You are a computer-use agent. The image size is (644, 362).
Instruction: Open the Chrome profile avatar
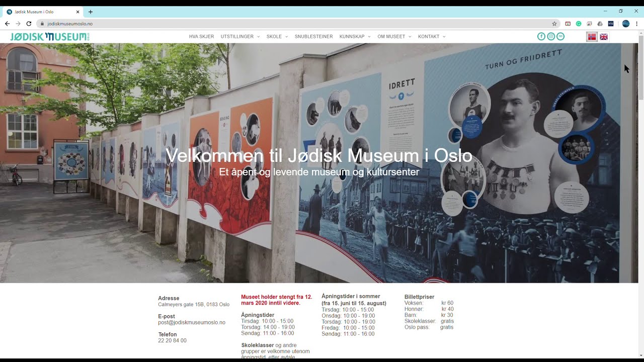click(626, 24)
